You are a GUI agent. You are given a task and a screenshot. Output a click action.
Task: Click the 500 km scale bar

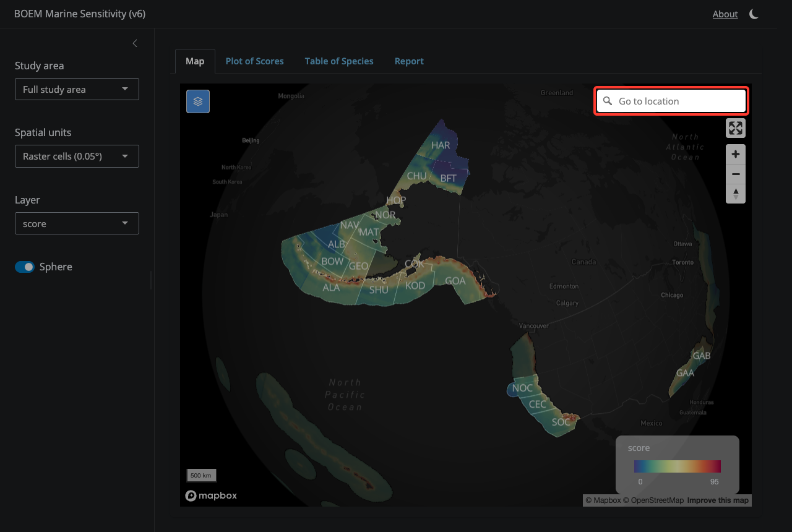(201, 476)
